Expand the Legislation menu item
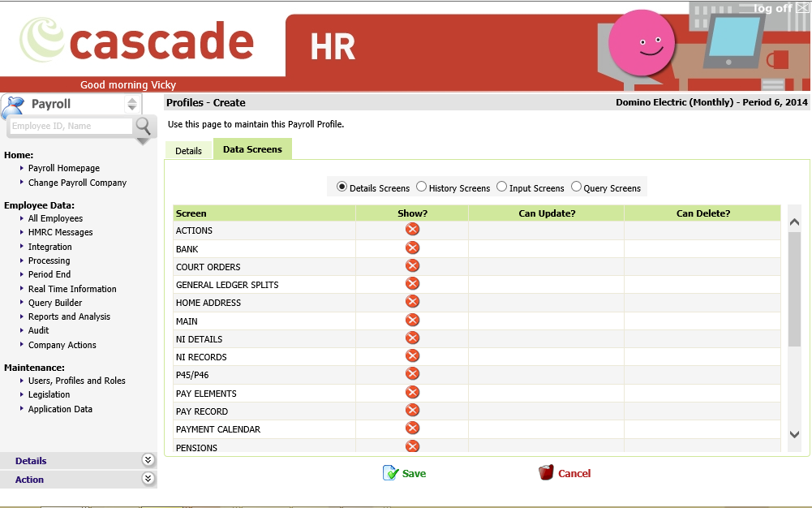Image resolution: width=812 pixels, height=508 pixels. [x=49, y=394]
